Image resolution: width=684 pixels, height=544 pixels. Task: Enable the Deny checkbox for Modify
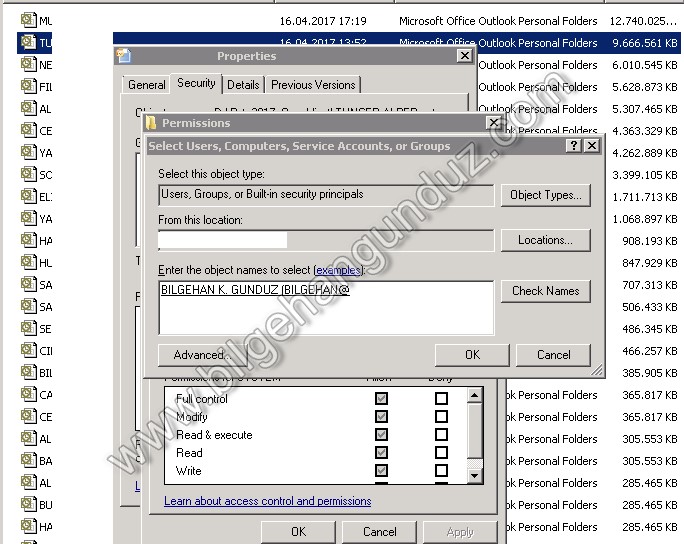pos(441,417)
